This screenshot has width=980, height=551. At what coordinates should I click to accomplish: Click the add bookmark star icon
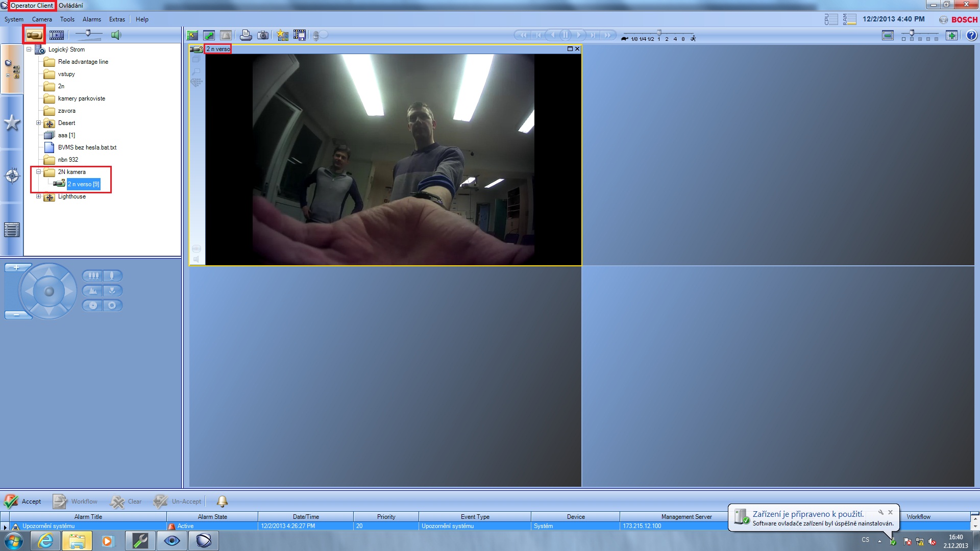tap(282, 35)
